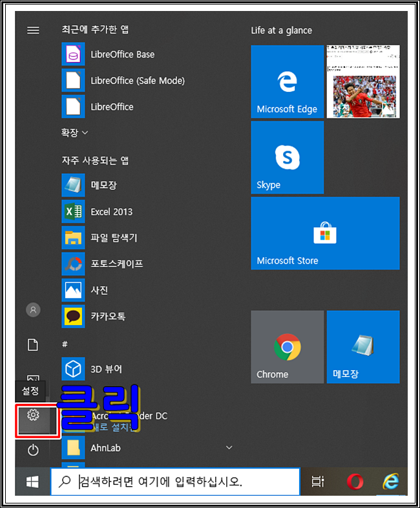This screenshot has height=508, width=420.
Task: Open the plain LibreOffice app entry
Action: pos(98,107)
